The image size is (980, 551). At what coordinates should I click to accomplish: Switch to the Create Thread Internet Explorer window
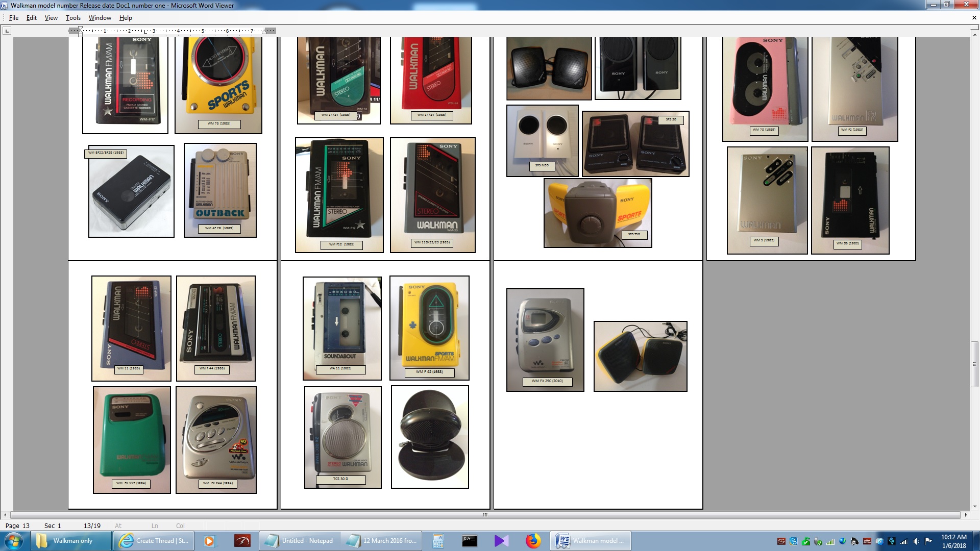click(154, 541)
